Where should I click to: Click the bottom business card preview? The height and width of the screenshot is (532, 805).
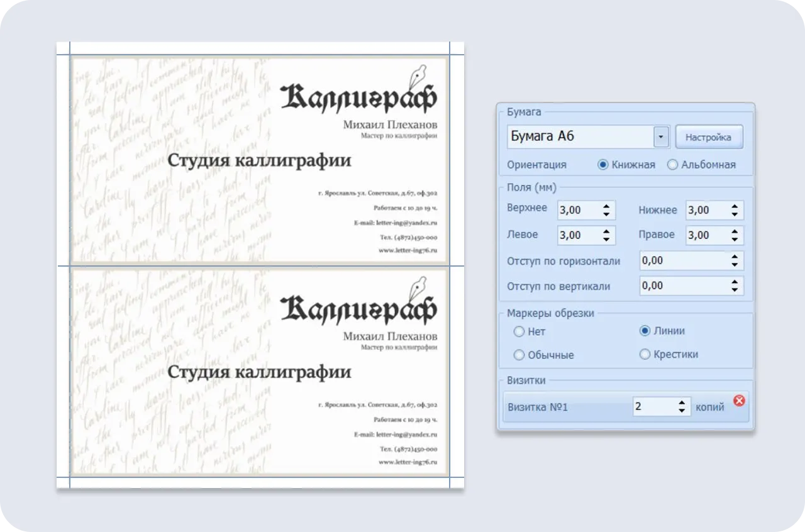[259, 372]
